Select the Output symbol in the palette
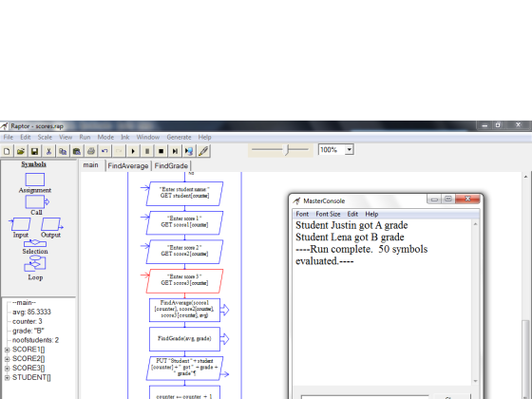Screen dimensions: 532x399 coord(51,224)
